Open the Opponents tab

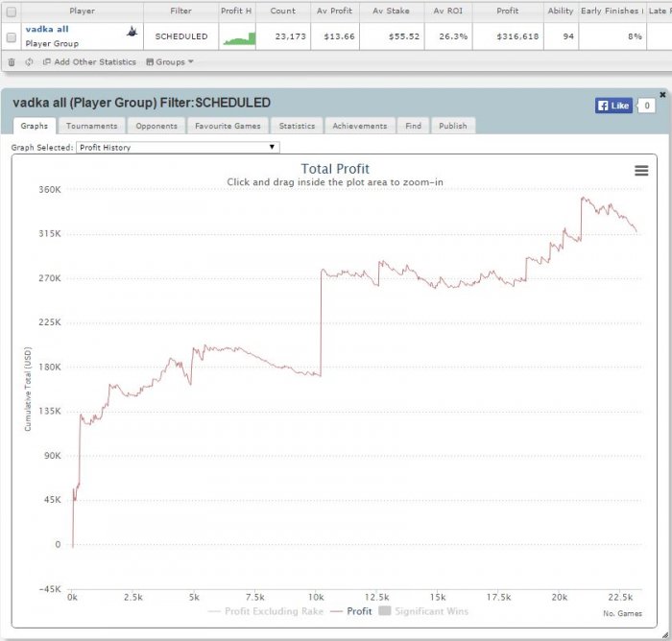156,126
